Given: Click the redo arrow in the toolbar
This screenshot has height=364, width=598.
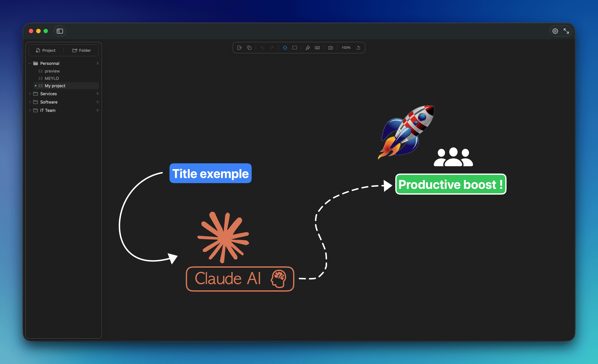Looking at the screenshot, I should [x=272, y=48].
